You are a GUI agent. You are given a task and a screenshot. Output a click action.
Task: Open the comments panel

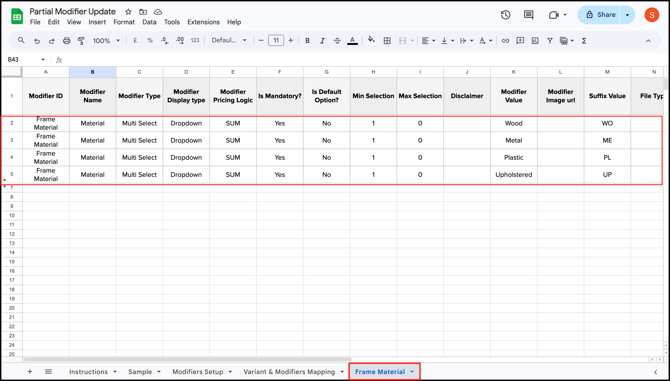coord(529,15)
